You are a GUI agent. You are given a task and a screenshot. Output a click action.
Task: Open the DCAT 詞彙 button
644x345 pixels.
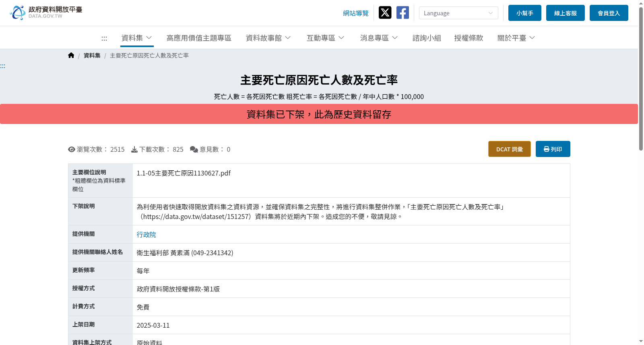coord(510,149)
